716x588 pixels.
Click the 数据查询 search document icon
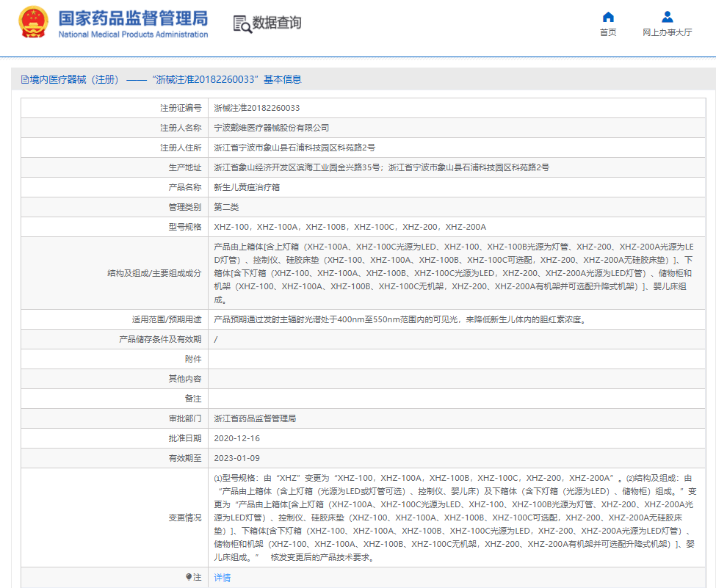[242, 23]
